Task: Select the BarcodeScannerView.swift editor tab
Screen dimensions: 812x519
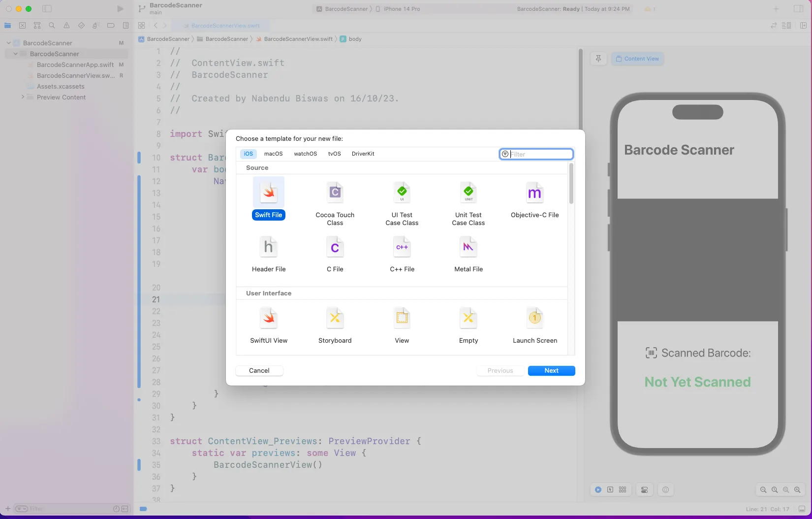Action: pyautogui.click(x=221, y=26)
